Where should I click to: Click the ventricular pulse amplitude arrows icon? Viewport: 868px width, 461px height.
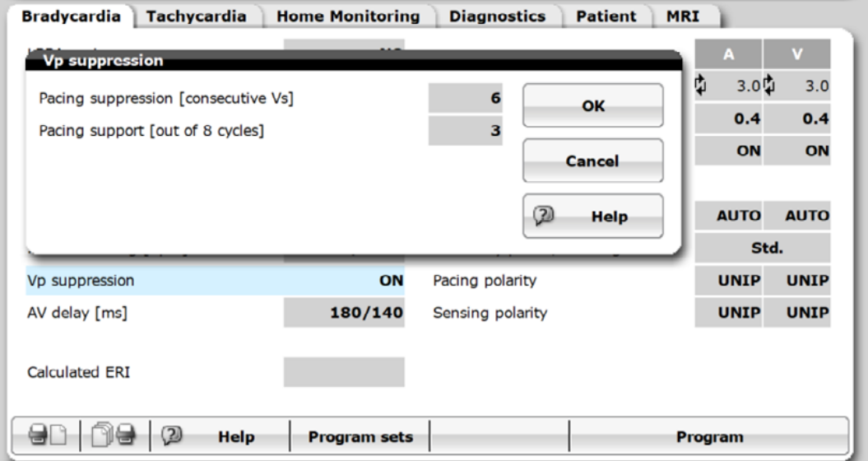click(769, 86)
